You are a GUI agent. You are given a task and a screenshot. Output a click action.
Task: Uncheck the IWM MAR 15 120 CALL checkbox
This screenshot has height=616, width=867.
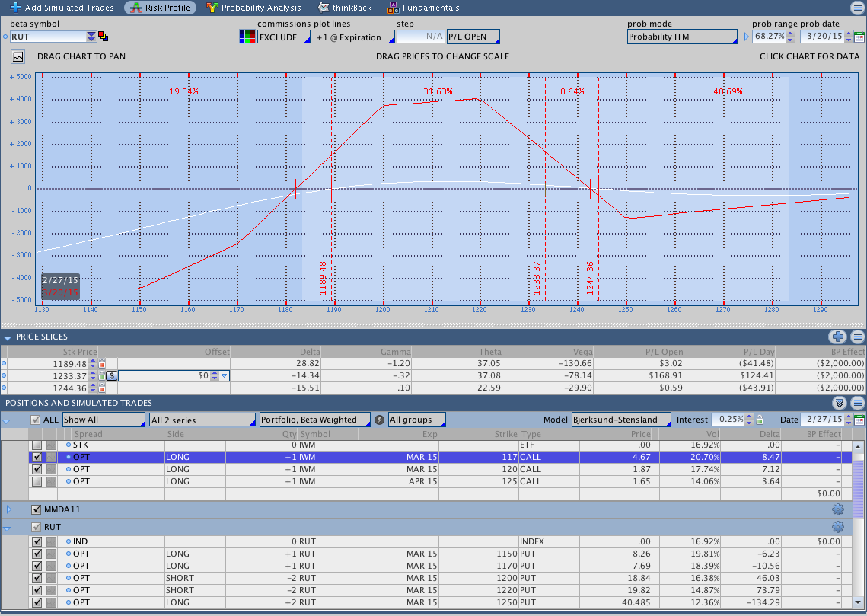coord(37,470)
